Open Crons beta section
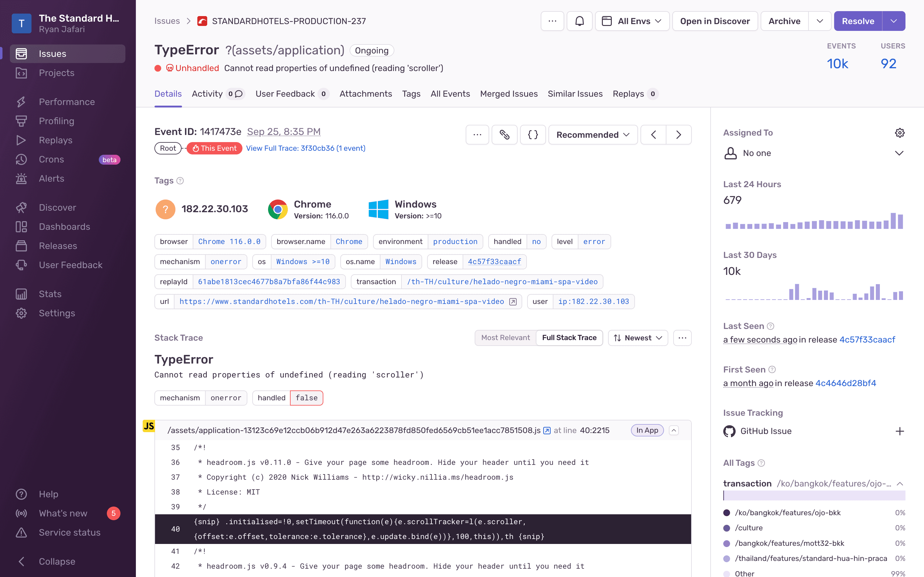Viewport: 924px width, 577px height. click(x=68, y=159)
